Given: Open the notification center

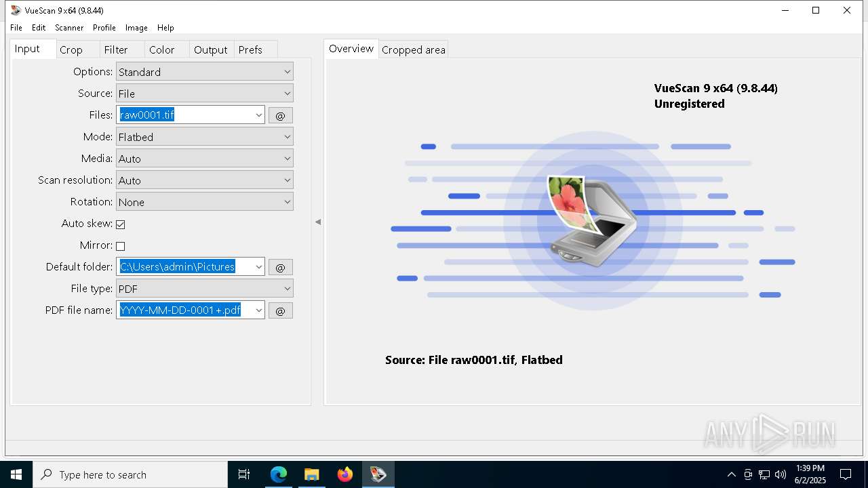Looking at the screenshot, I should pos(846,474).
